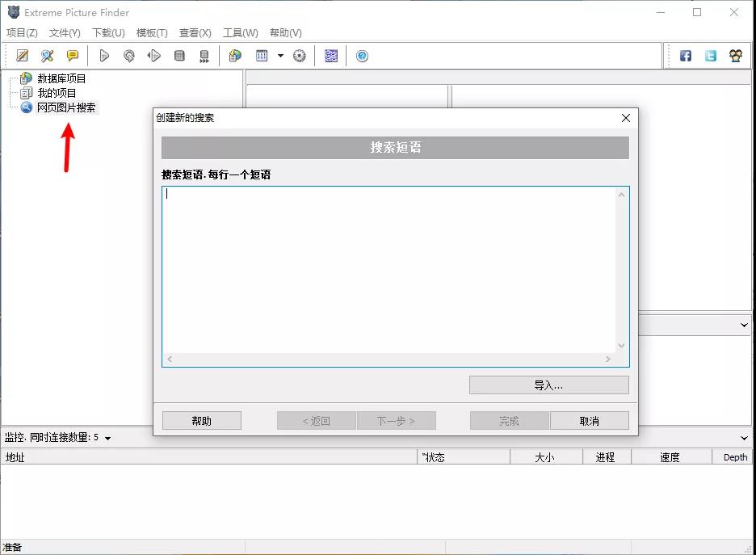Click the 取消 cancel button

pos(589,421)
